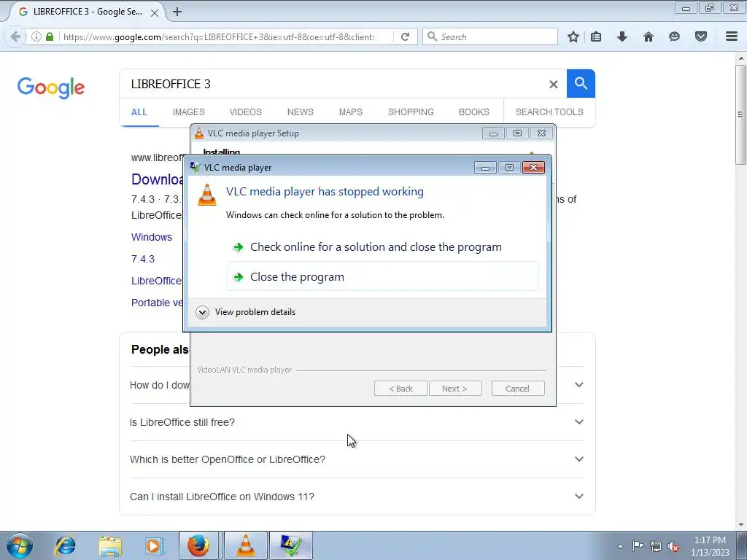
Task: Click the Google logo
Action: pyautogui.click(x=50, y=87)
